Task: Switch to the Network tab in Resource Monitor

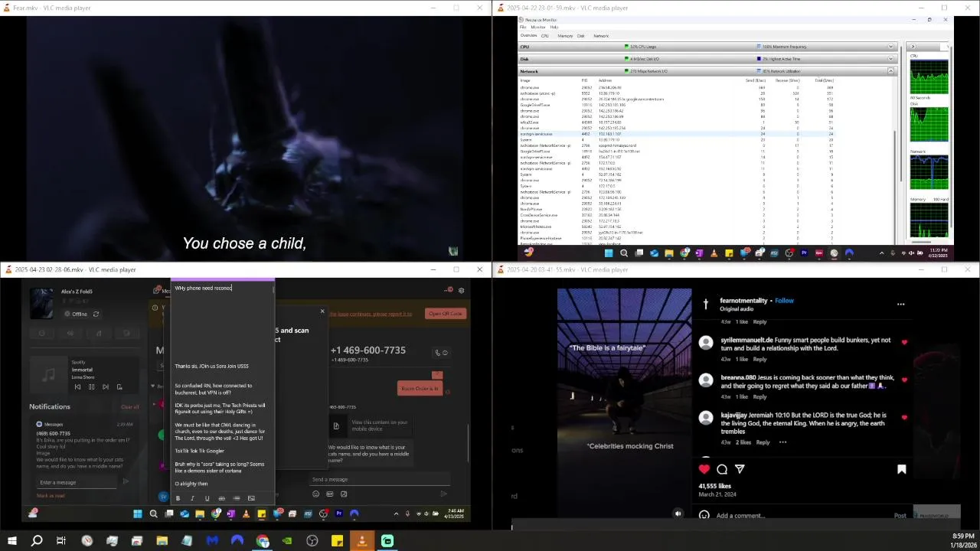Action: [x=601, y=36]
